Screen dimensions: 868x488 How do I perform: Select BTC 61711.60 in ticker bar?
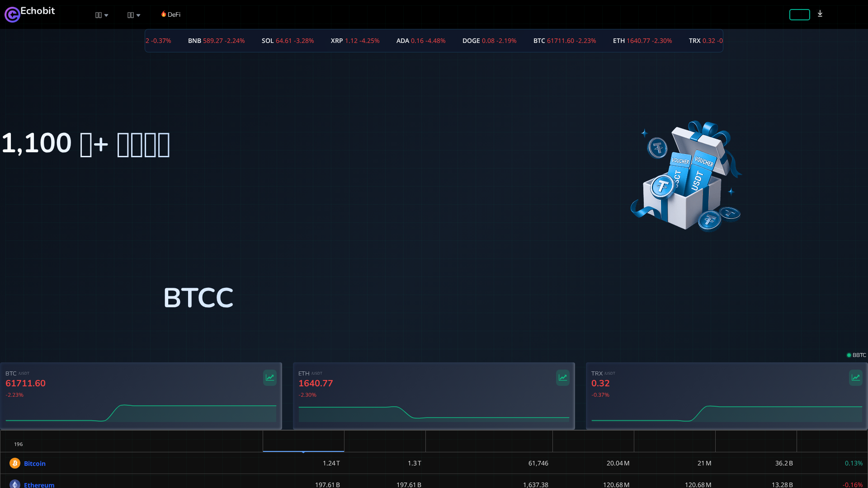click(565, 41)
